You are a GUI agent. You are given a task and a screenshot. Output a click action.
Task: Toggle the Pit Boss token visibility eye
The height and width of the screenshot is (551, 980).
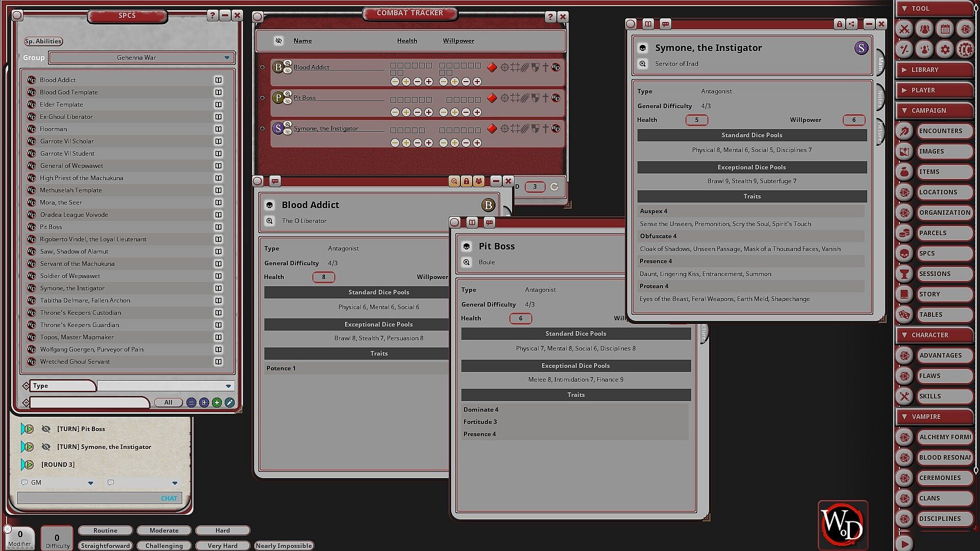(x=288, y=101)
